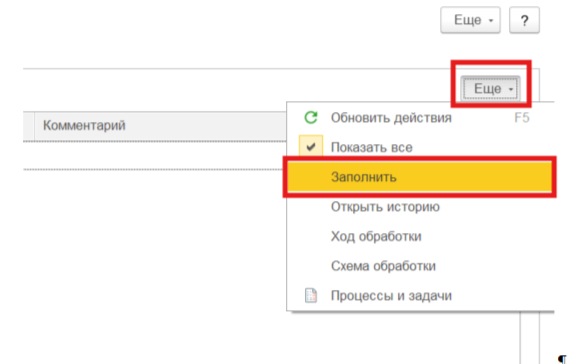Click the Показать все label text
Image resolution: width=579 pixels, height=364 pixels.
click(371, 147)
